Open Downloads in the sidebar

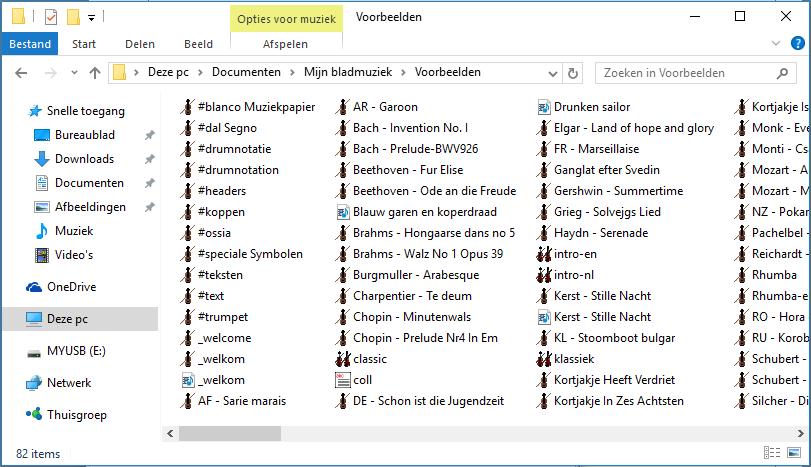pyautogui.click(x=84, y=159)
